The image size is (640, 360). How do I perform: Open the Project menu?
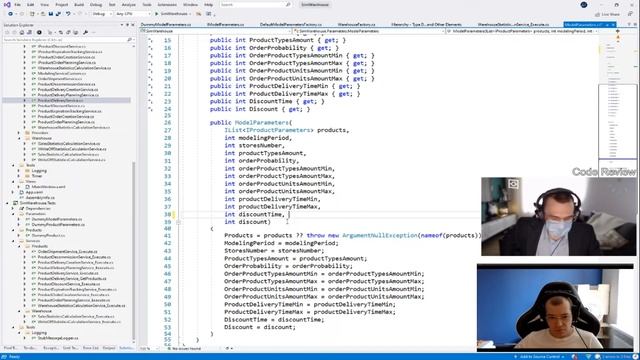(x=62, y=4)
